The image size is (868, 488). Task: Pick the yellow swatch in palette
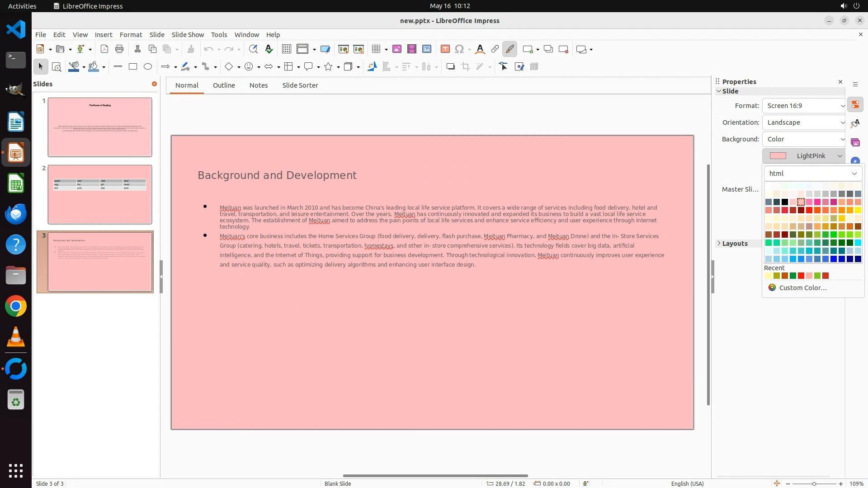coord(858,210)
